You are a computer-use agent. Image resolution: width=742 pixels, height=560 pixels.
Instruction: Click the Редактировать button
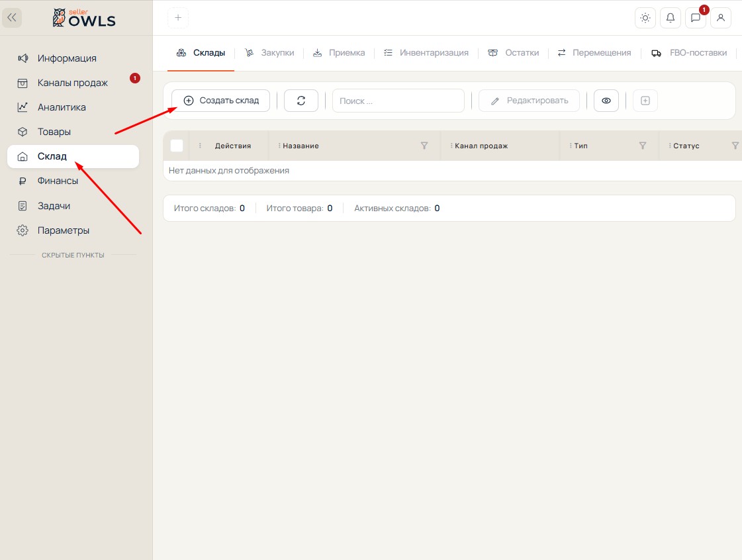click(x=529, y=101)
